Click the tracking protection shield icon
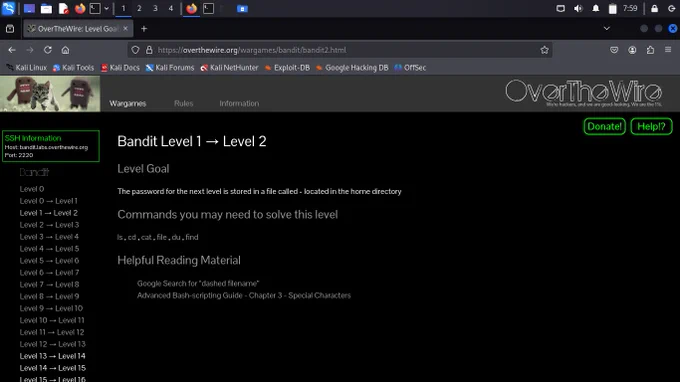Viewport: 680px width, 382px height. [x=135, y=50]
